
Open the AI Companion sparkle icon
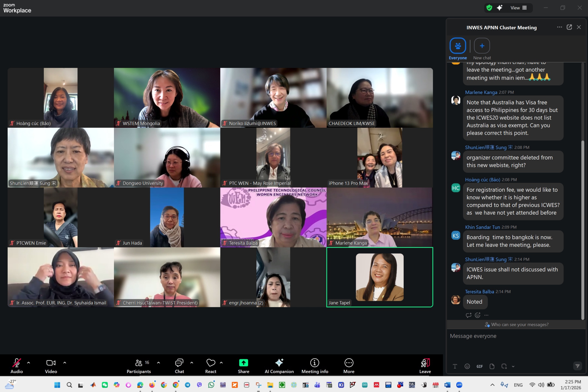(x=279, y=363)
